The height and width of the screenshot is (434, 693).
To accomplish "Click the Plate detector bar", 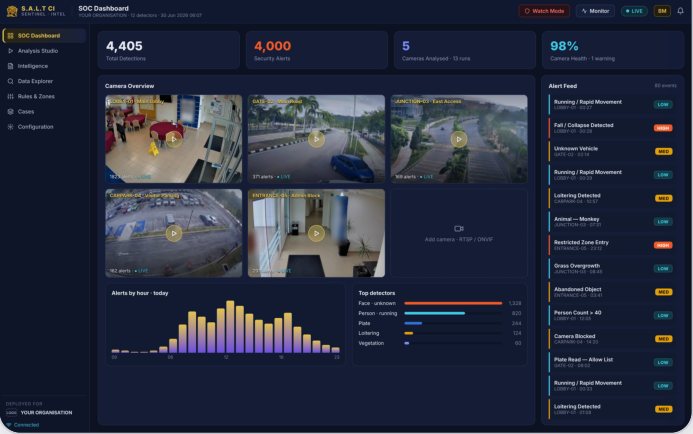I will 413,324.
